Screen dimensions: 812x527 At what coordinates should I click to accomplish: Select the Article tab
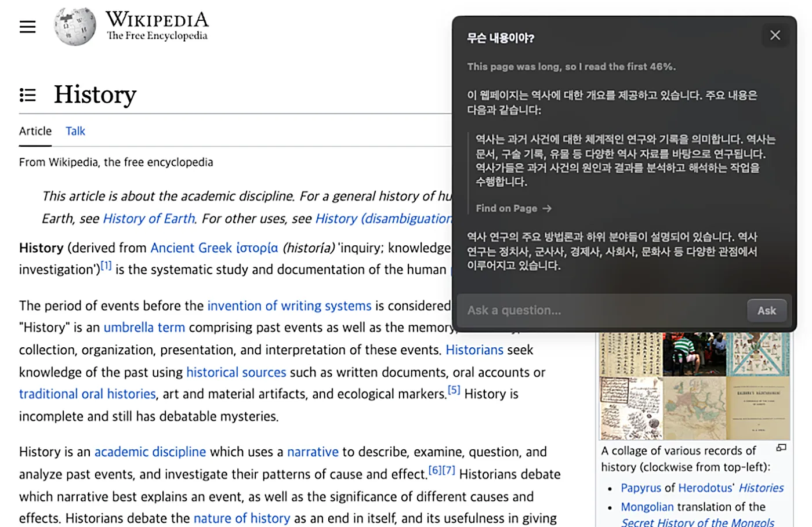point(35,131)
